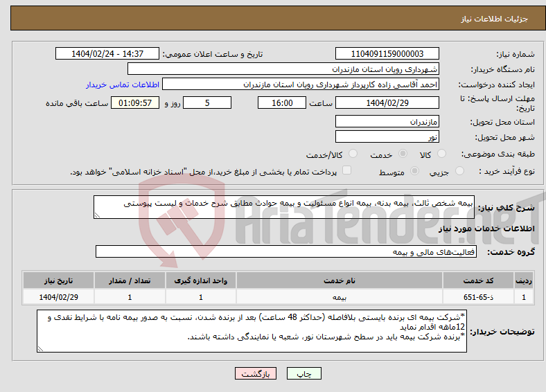The image size is (546, 392).
Task: Click the remaining days field showing 5
Action: click(x=207, y=103)
